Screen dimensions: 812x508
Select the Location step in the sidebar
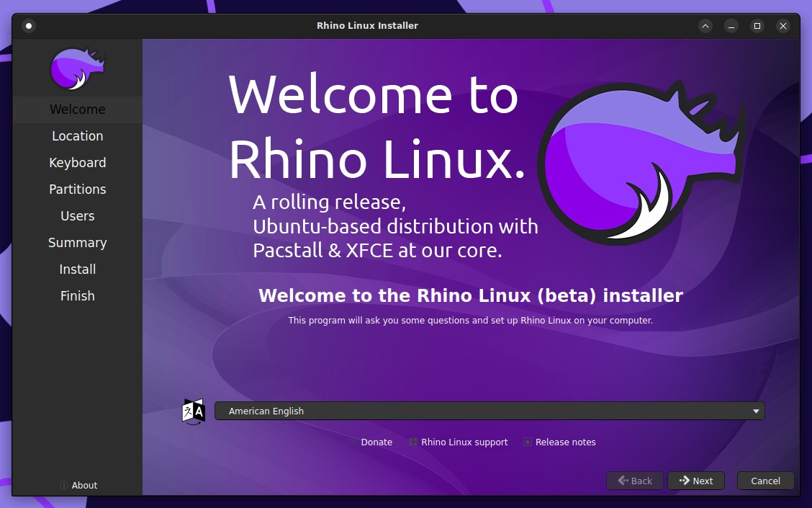tap(78, 135)
